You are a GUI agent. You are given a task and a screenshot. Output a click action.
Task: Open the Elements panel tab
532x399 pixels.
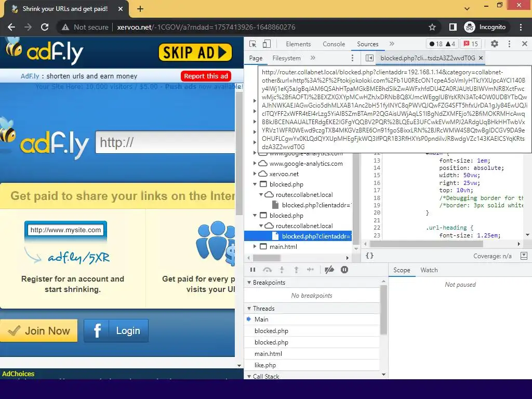click(x=298, y=44)
